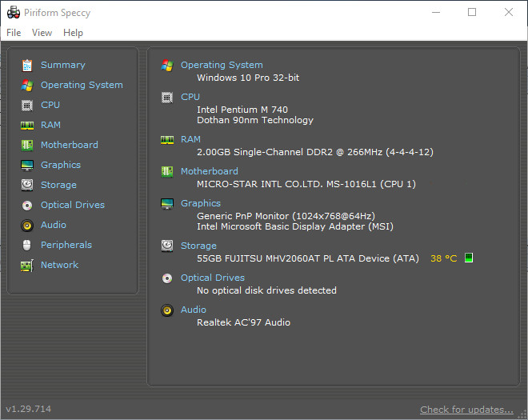Click the v1.29.714 version label
This screenshot has height=420, width=528.
[29, 409]
